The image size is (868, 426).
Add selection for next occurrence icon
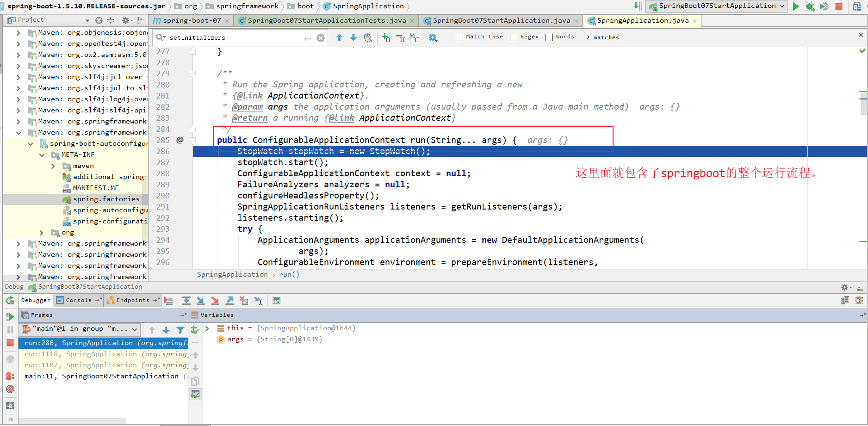[x=386, y=38]
